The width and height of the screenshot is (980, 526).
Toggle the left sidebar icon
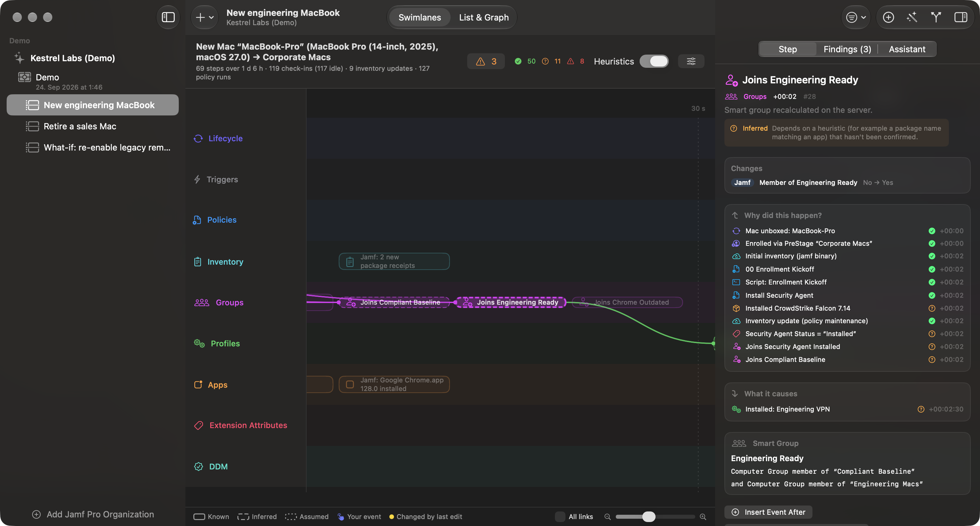point(168,17)
